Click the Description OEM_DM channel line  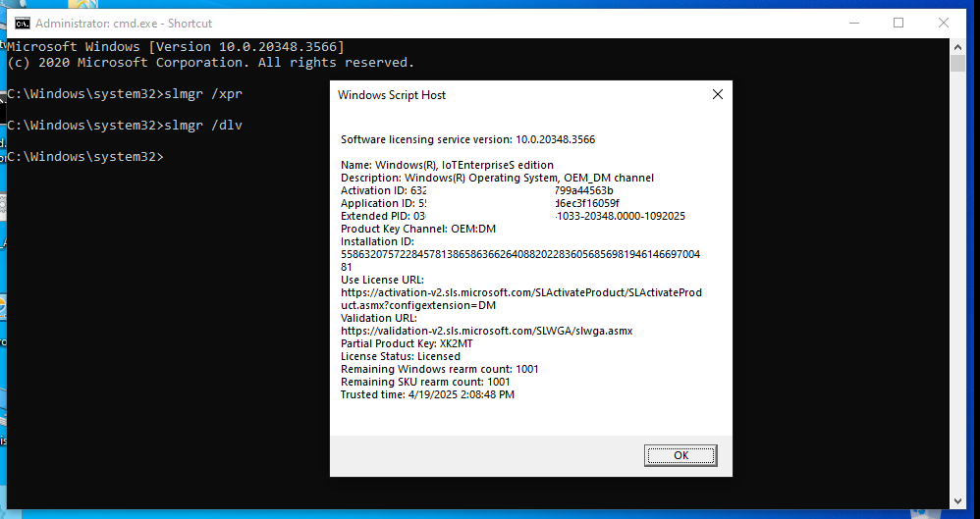pos(497,178)
